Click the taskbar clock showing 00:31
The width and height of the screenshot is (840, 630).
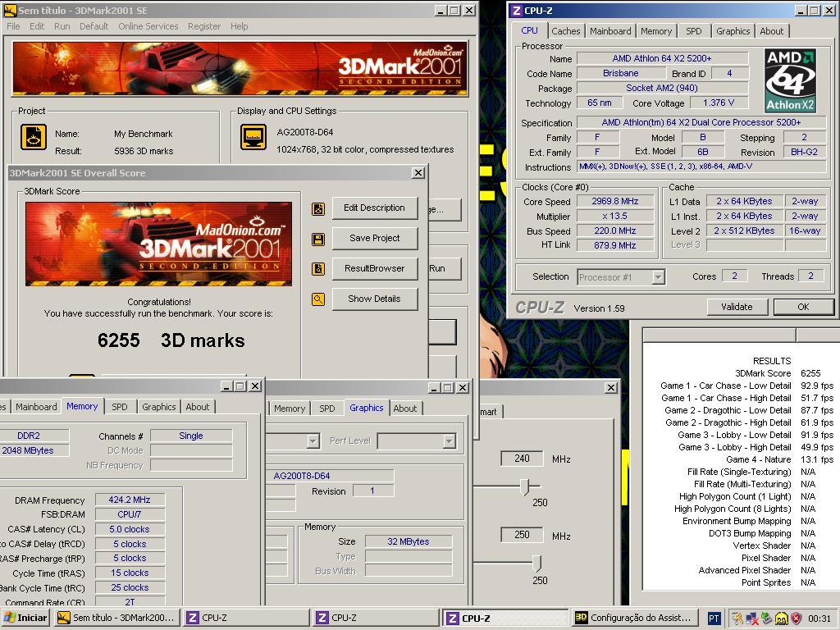(x=820, y=619)
